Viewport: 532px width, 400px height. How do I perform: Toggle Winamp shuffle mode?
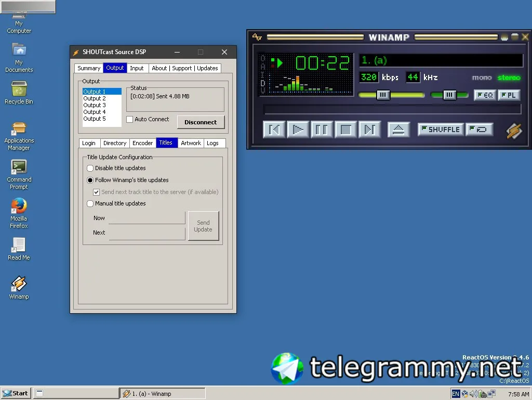(441, 130)
